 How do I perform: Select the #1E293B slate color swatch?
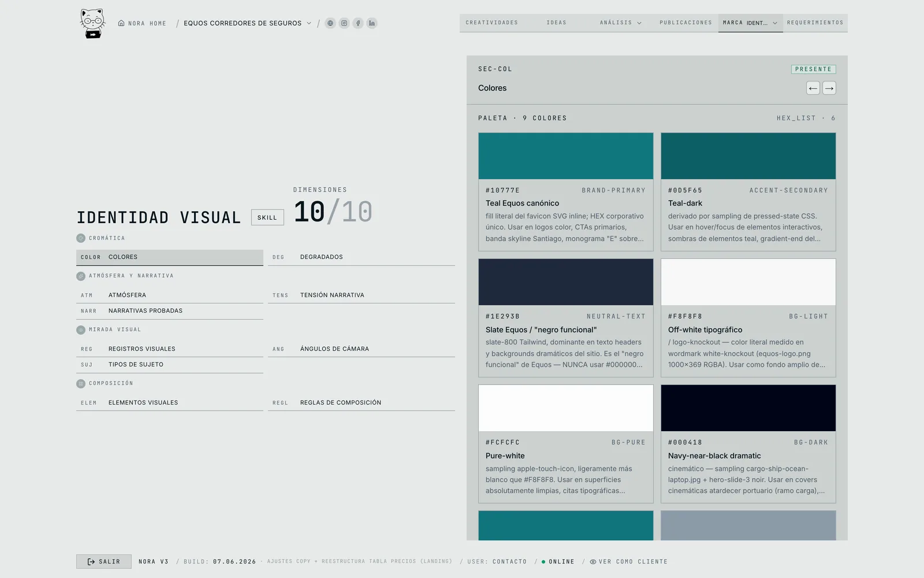566,282
